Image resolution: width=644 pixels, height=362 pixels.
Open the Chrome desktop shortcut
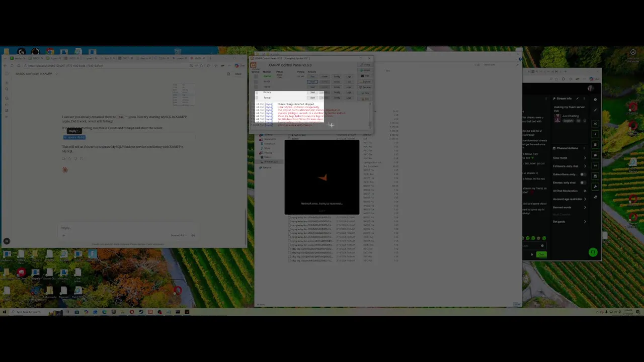[x=50, y=52]
